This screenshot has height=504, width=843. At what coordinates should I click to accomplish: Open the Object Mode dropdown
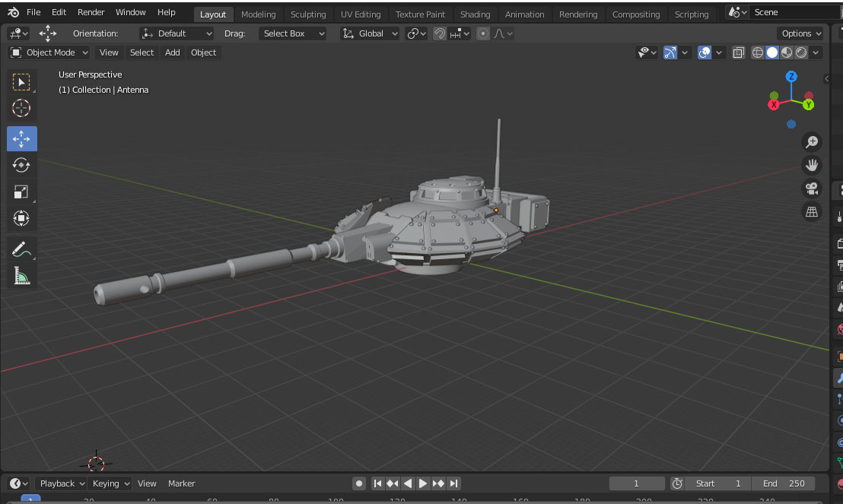pos(50,52)
